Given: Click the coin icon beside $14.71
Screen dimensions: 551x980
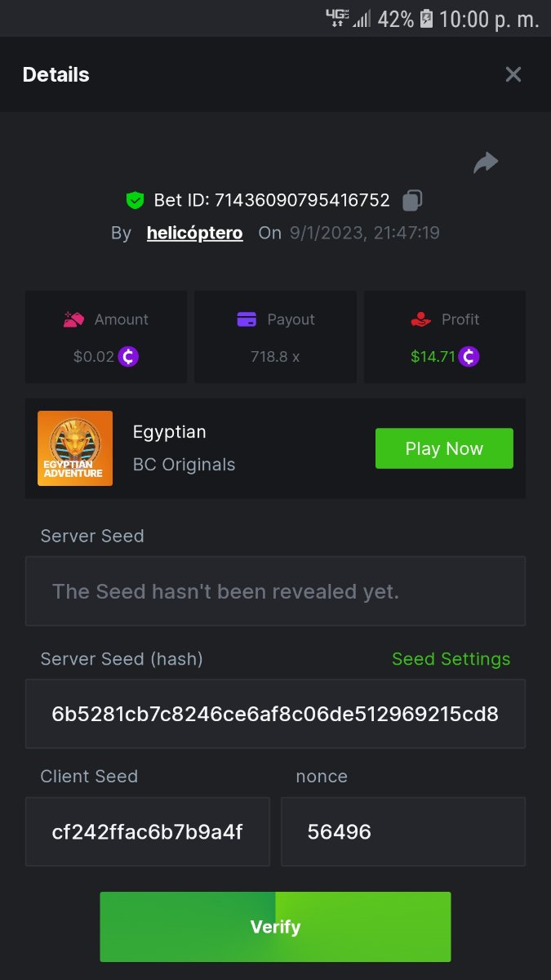Looking at the screenshot, I should click(x=469, y=357).
